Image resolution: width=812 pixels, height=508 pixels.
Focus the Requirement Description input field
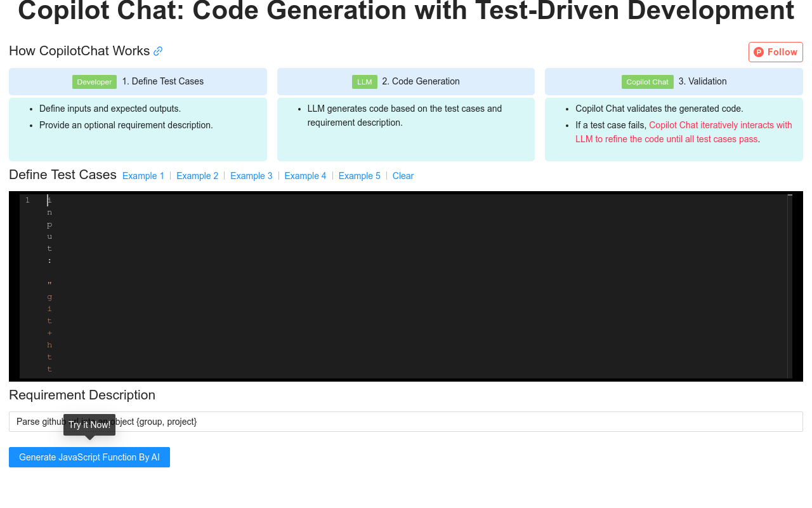(x=406, y=422)
